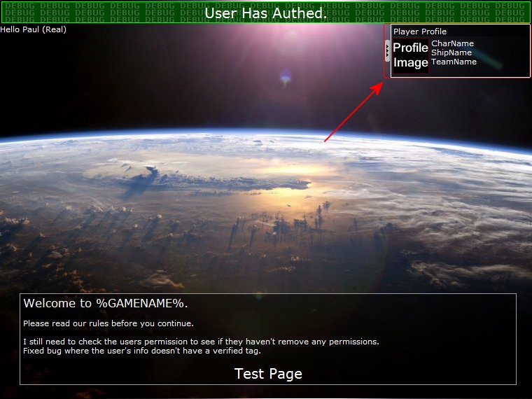Click the User Has Authed banner
This screenshot has width=532, height=399.
[266, 13]
